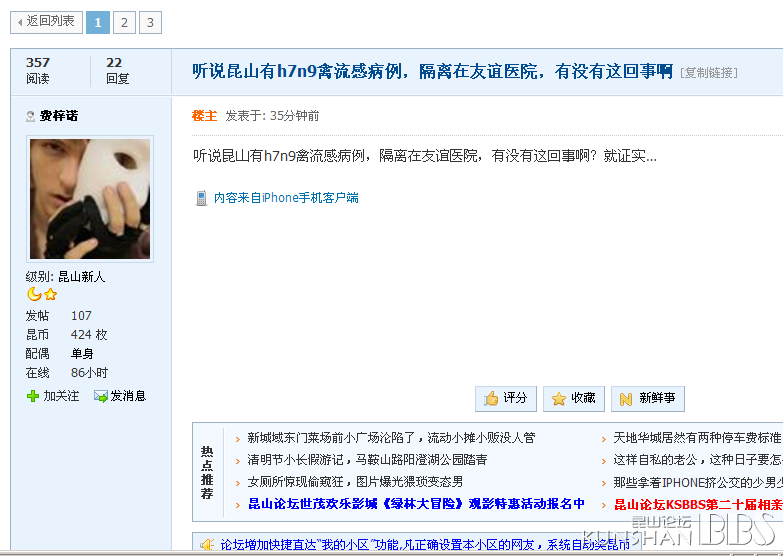Click the moon and star level badge
This screenshot has height=556, width=783.
coord(42,294)
